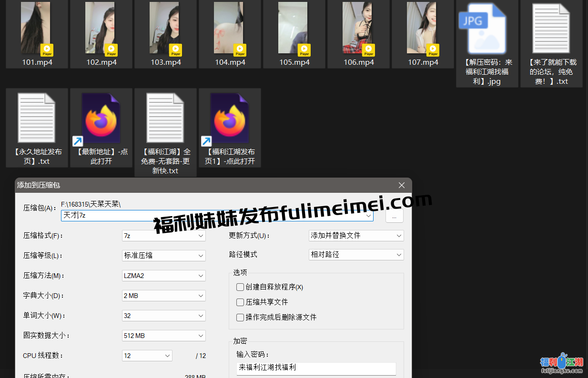This screenshot has width=588, height=378.
Task: Select the 永久地址发布页.txt file icon
Action: (x=37, y=118)
